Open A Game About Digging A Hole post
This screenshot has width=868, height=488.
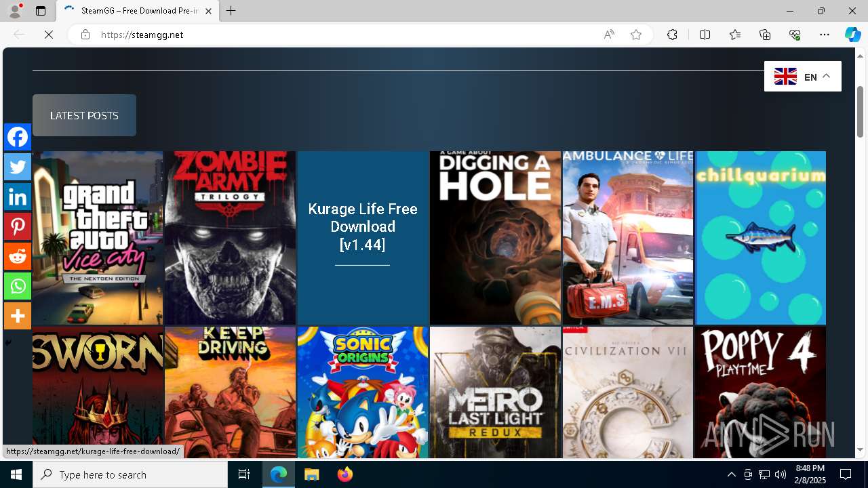click(x=495, y=238)
